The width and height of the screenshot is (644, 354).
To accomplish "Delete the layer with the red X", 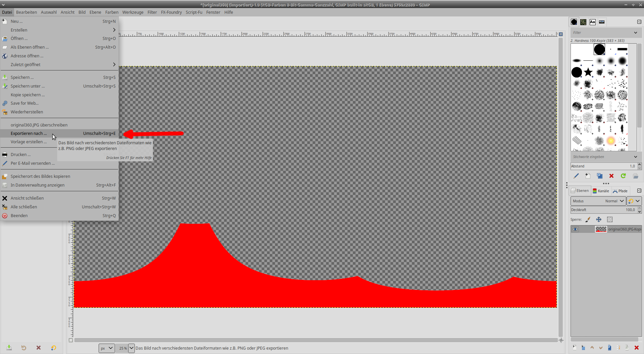I will coord(636,348).
